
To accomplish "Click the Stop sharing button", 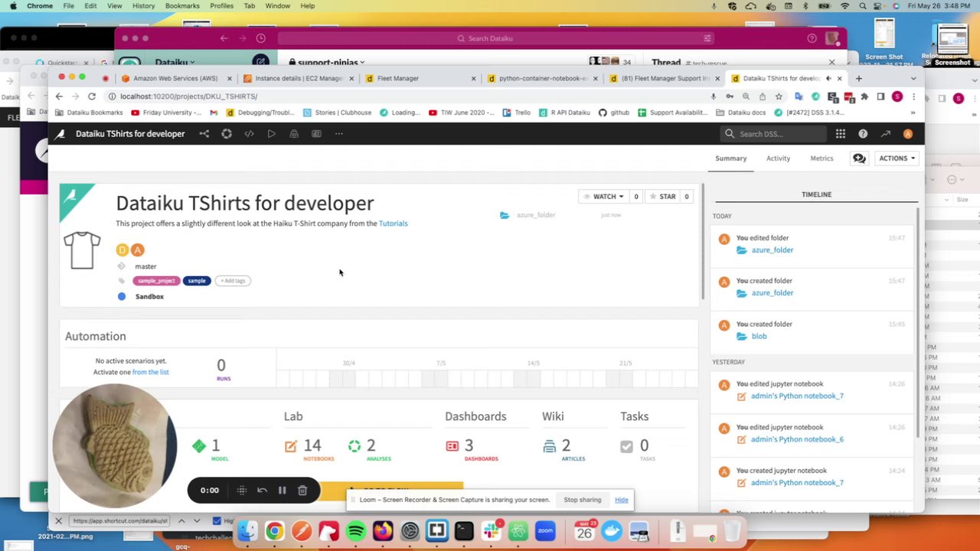I will (583, 500).
